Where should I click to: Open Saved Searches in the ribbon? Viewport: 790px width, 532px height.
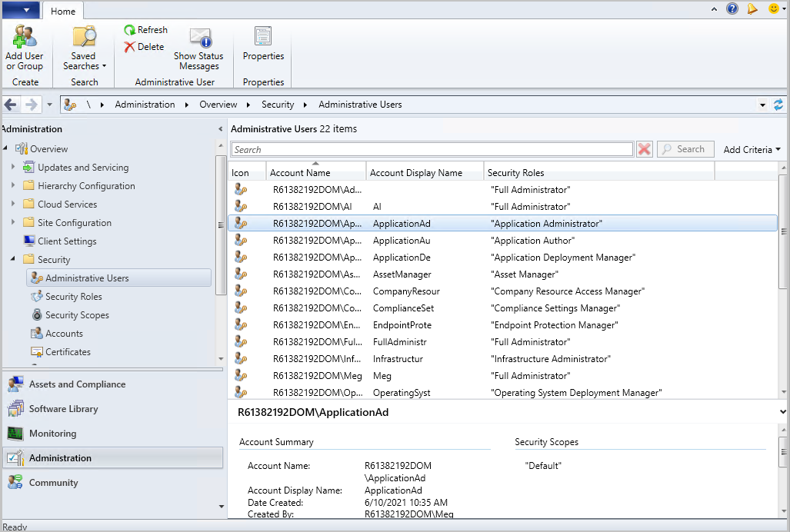tap(84, 48)
